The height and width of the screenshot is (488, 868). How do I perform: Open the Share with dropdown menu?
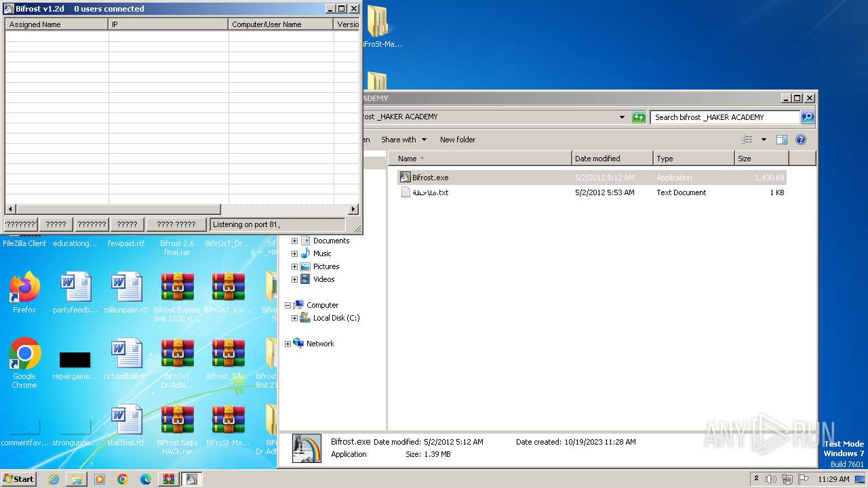(x=403, y=140)
